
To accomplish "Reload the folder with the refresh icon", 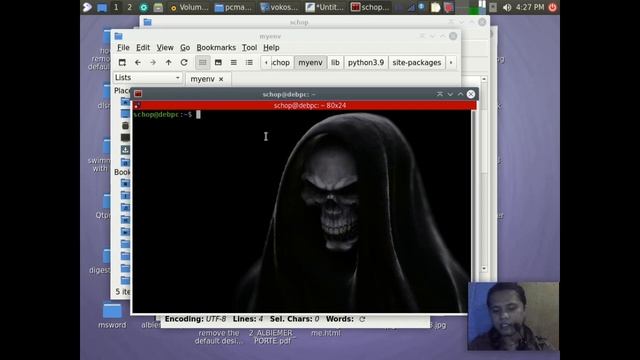I will [184, 62].
